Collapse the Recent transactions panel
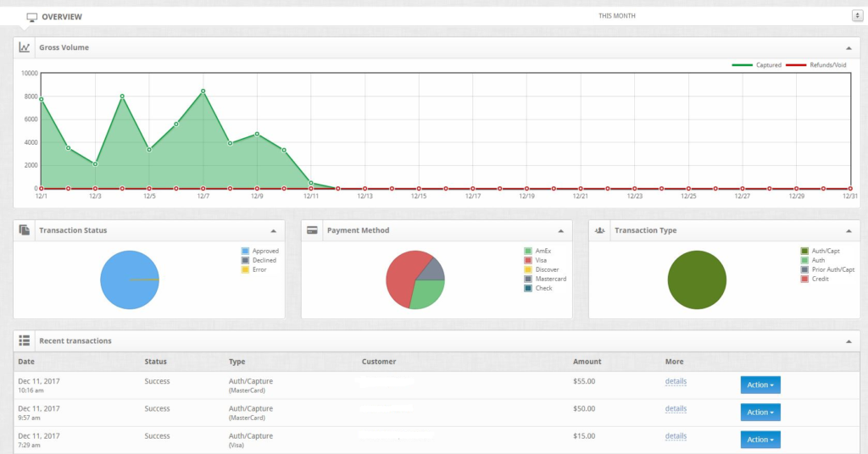 (x=849, y=341)
